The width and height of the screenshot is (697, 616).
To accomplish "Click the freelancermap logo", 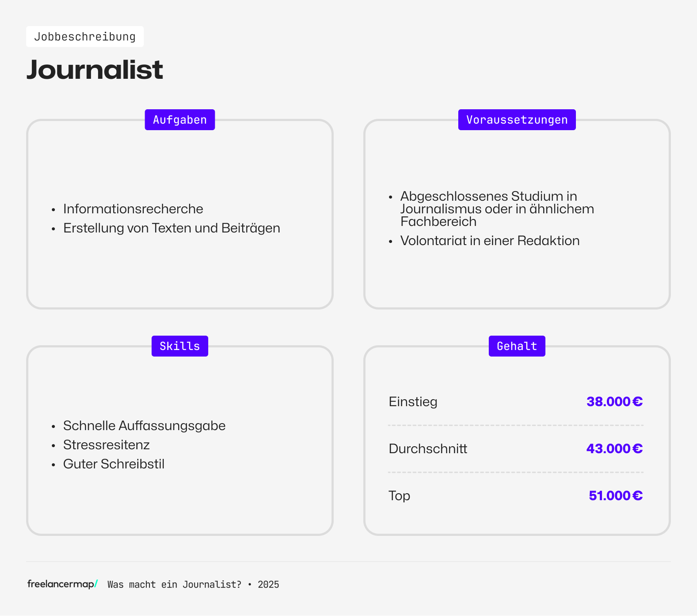I will point(62,584).
